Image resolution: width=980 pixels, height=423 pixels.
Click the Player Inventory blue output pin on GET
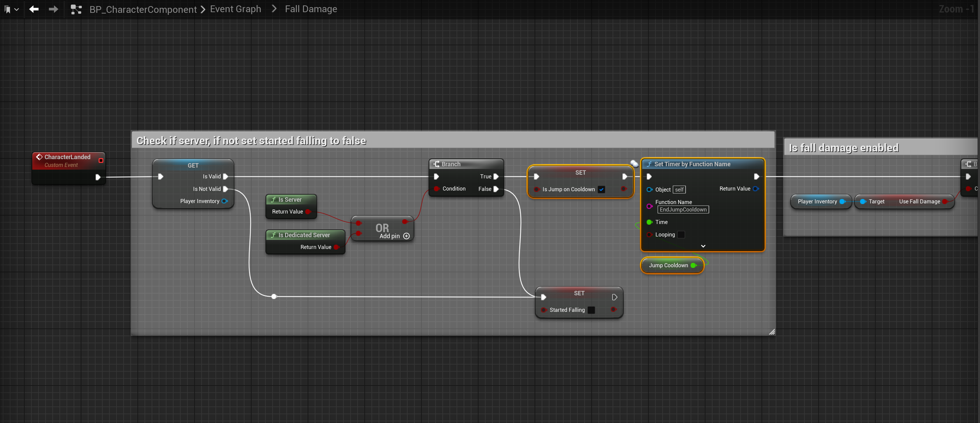coord(225,201)
